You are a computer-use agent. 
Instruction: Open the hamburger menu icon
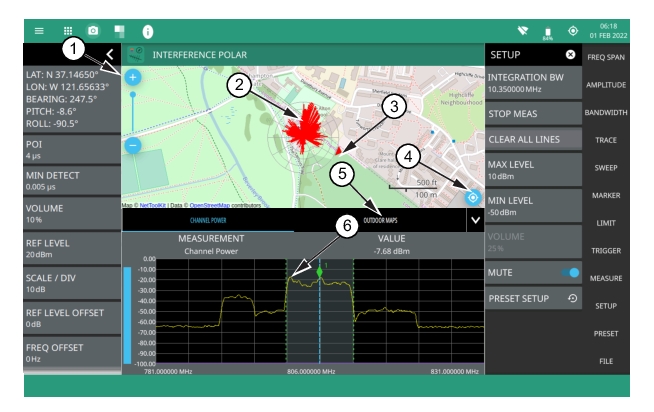[x=38, y=31]
